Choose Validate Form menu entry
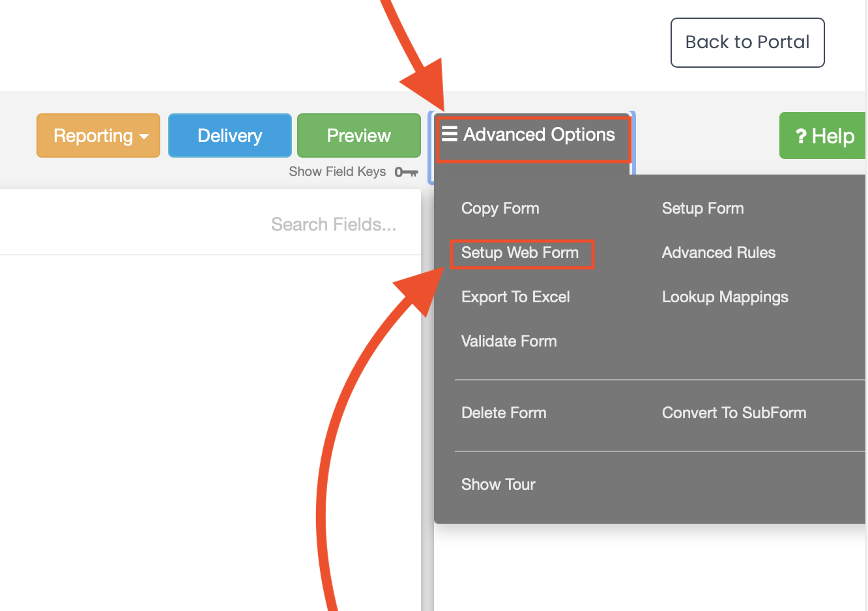This screenshot has width=868, height=611. pyautogui.click(x=508, y=341)
